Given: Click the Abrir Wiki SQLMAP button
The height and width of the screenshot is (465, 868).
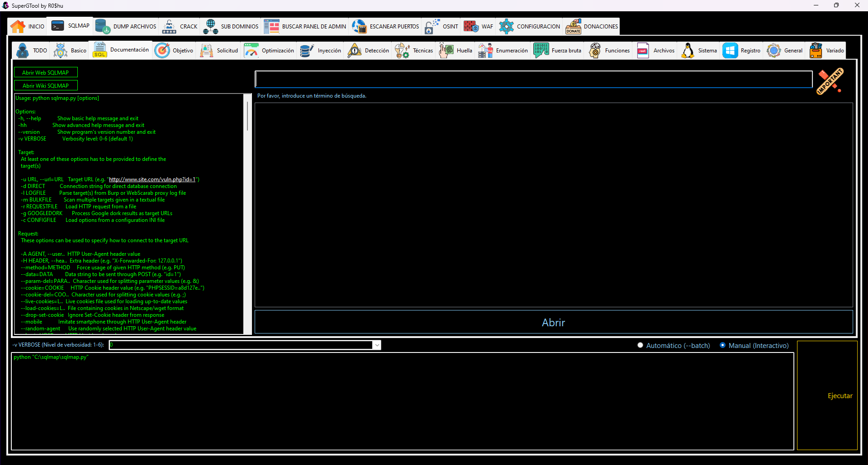Looking at the screenshot, I should [x=46, y=85].
